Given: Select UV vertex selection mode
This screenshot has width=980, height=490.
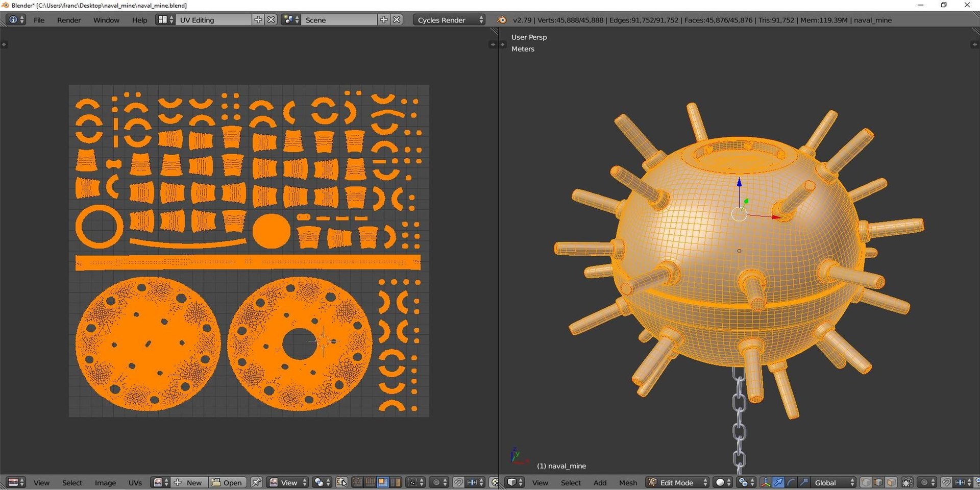Looking at the screenshot, I should tap(357, 482).
